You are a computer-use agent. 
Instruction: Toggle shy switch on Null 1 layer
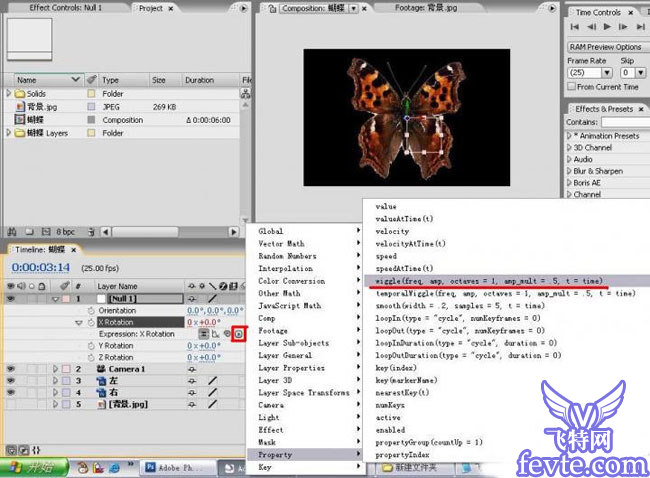pos(192,298)
